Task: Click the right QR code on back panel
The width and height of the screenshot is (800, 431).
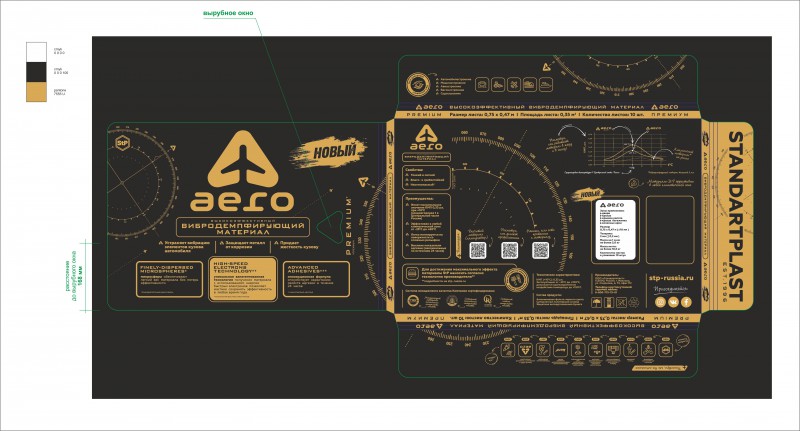Action: pyautogui.click(x=541, y=250)
